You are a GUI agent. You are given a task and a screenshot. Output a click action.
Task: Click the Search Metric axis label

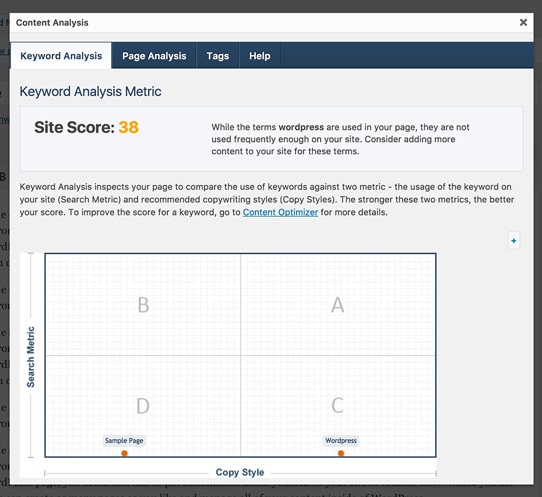(31, 357)
